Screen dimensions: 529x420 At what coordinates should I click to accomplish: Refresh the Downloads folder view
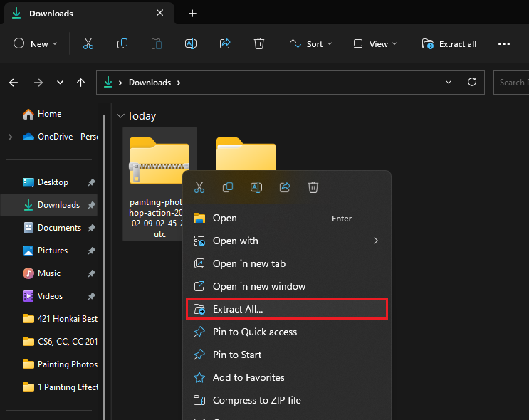(x=471, y=83)
